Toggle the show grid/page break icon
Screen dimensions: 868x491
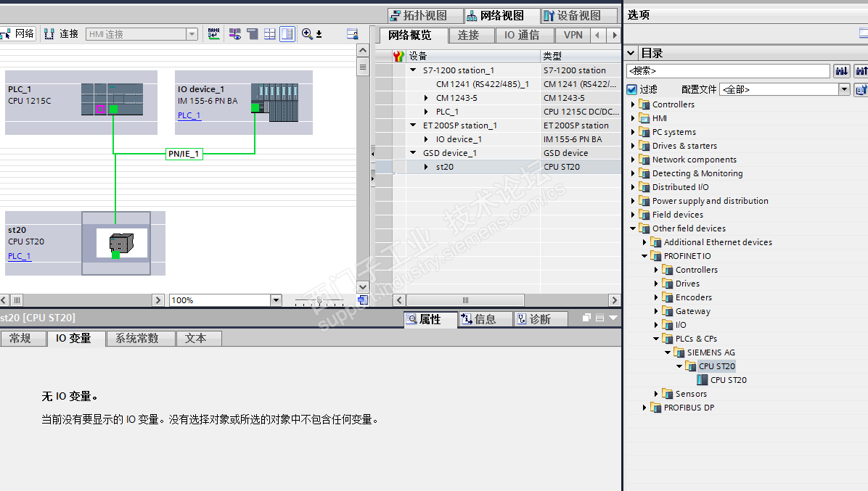[x=269, y=34]
